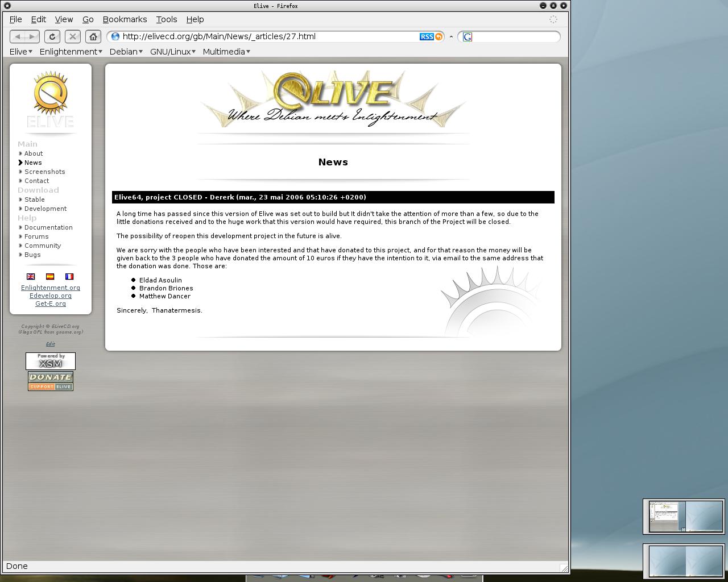Open the File menu

(x=16, y=19)
